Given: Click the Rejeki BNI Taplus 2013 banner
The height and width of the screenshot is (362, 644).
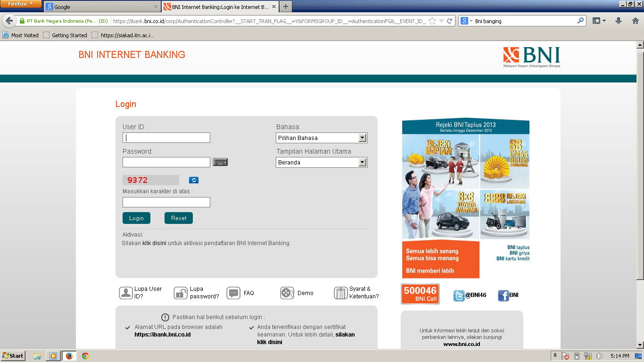Looking at the screenshot, I should tap(466, 198).
